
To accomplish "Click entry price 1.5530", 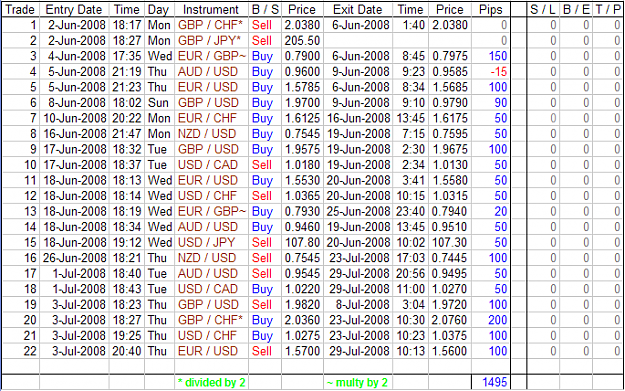I will tap(302, 181).
